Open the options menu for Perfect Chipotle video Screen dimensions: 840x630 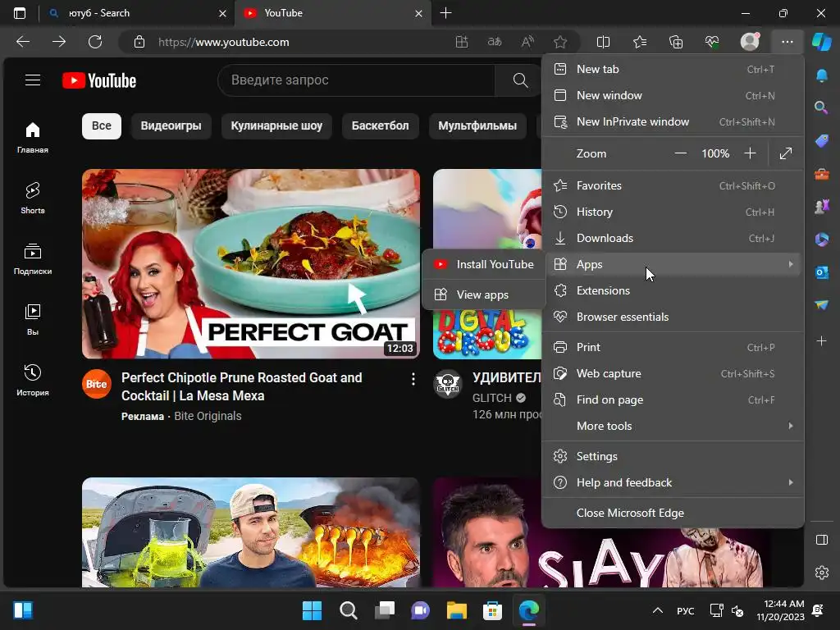[413, 379]
